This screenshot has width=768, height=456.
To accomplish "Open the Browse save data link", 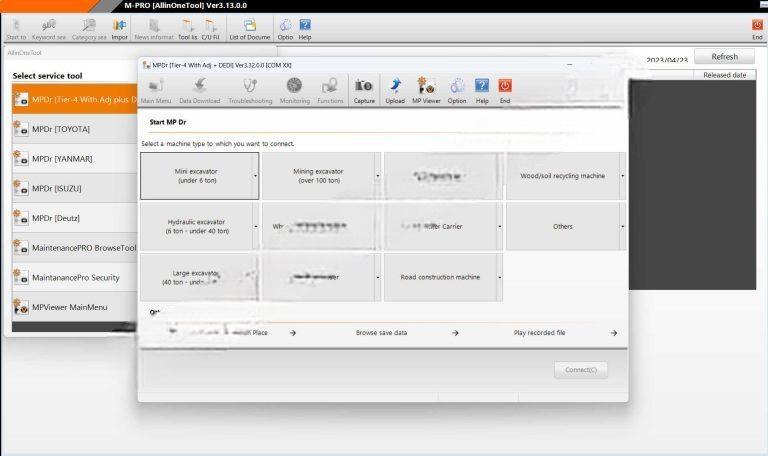I will [381, 333].
